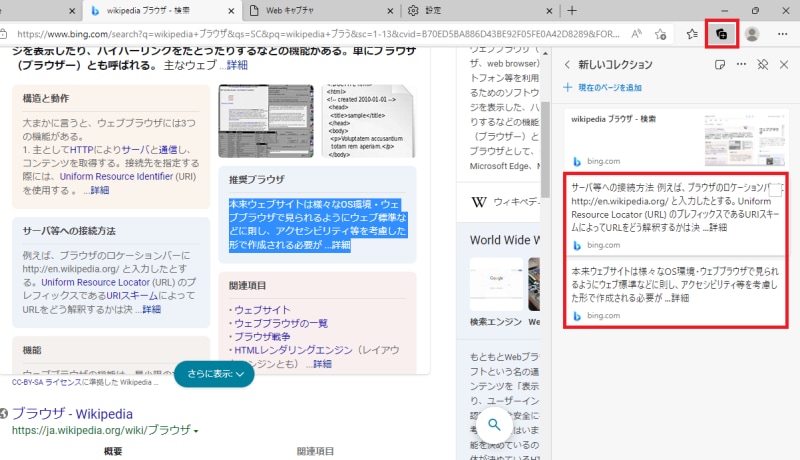Viewport: 800px width, 460px height.
Task: Add this page to favorites
Action: pos(660,33)
